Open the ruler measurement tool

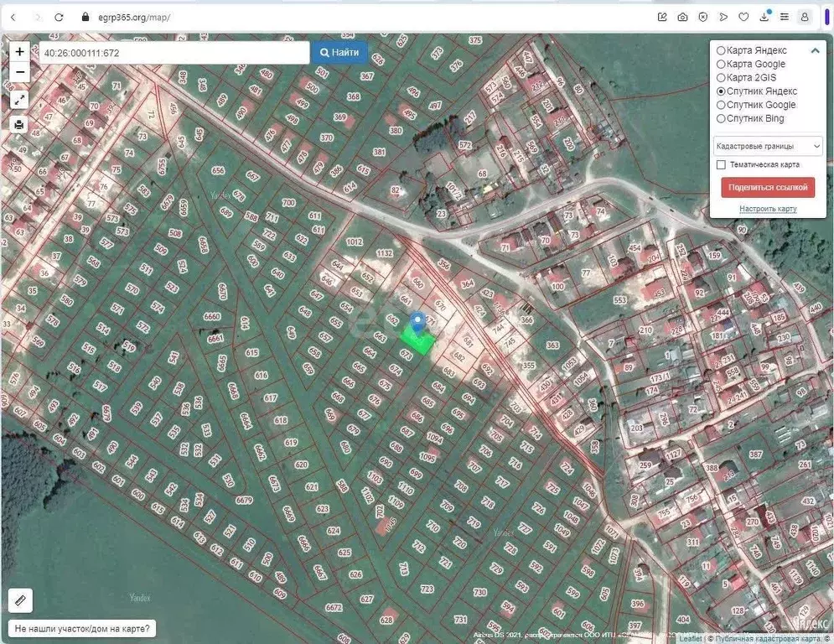pyautogui.click(x=21, y=600)
